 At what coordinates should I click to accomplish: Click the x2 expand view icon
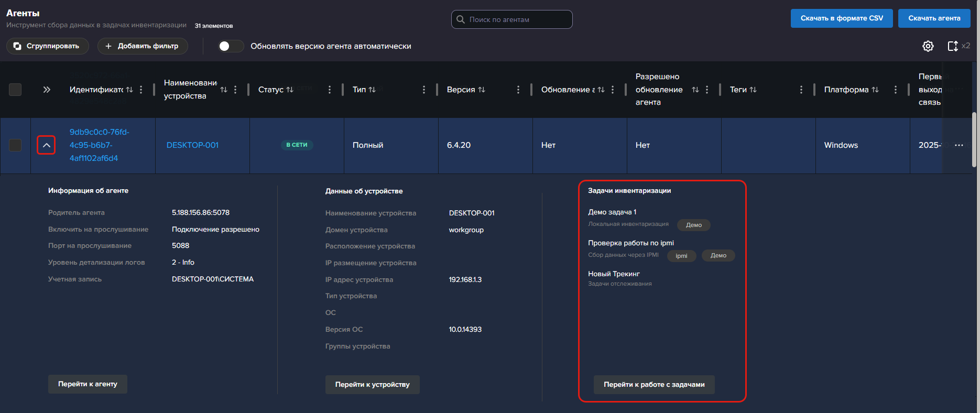click(953, 46)
